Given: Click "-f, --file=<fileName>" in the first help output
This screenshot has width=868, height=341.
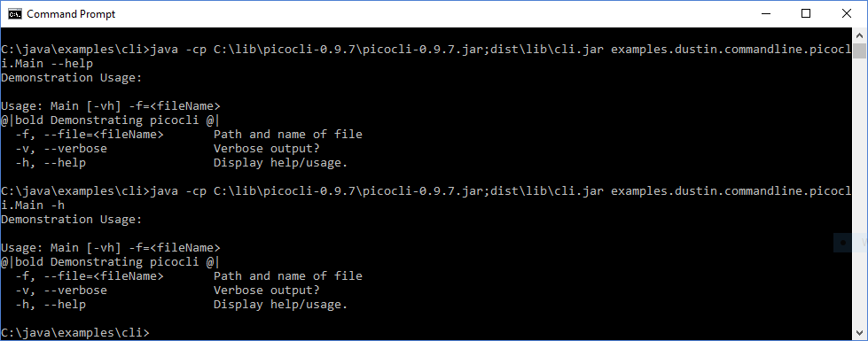Looking at the screenshot, I should 90,135.
